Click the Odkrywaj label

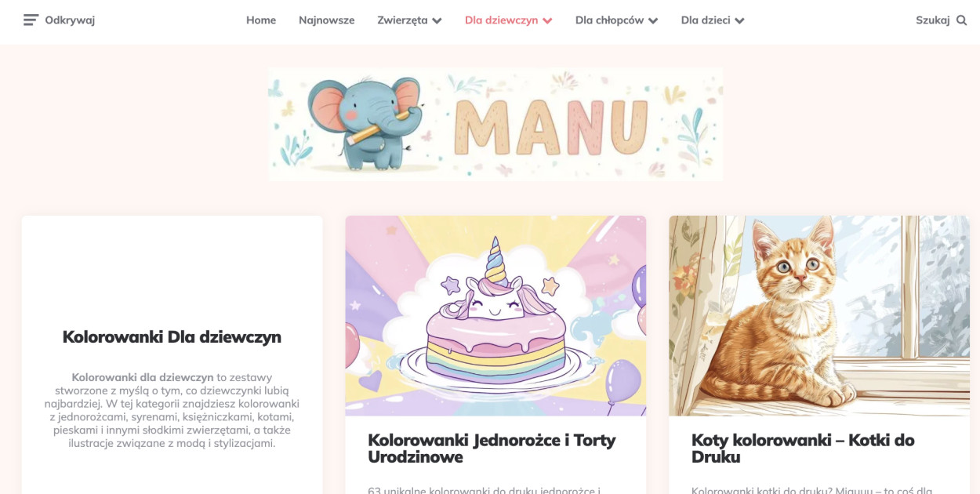click(x=70, y=20)
